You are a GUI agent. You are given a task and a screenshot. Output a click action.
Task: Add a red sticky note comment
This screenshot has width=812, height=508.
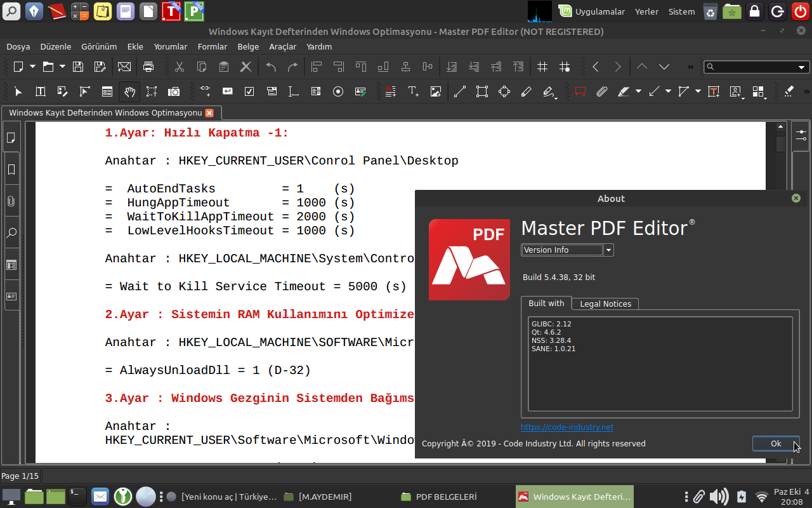(x=580, y=91)
